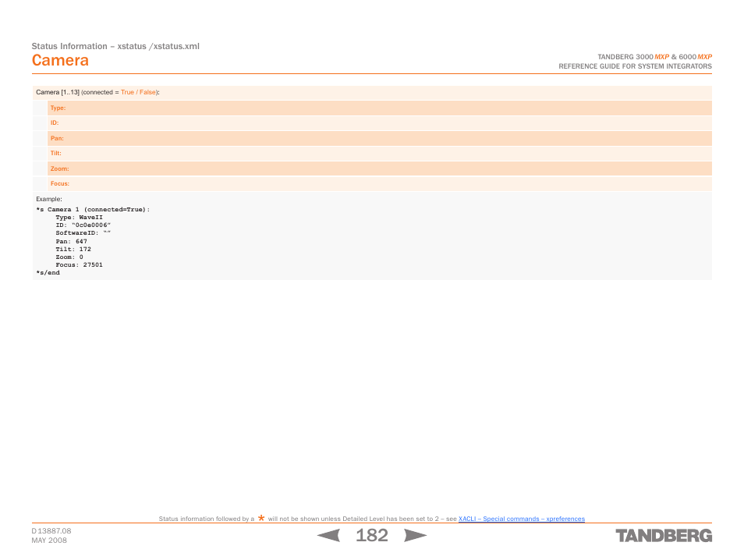Click 'Pan: 647' example line
The image size is (744, 560).
click(71, 241)
